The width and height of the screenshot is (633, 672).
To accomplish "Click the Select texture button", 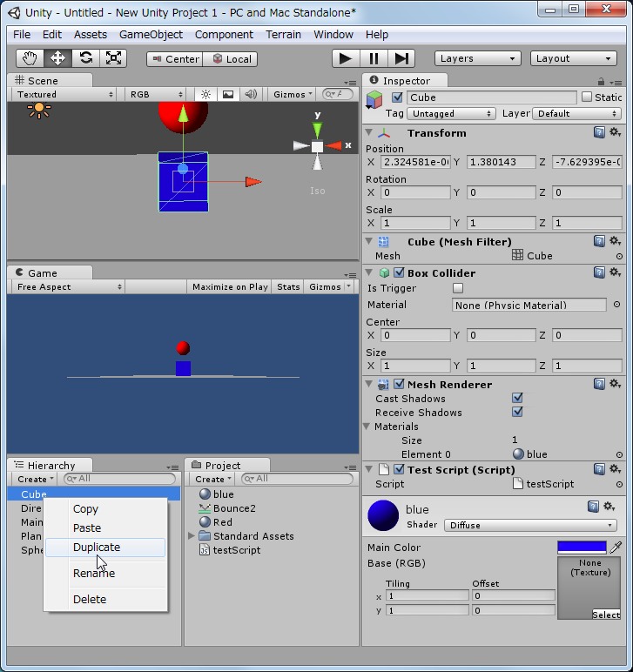I will 606,615.
